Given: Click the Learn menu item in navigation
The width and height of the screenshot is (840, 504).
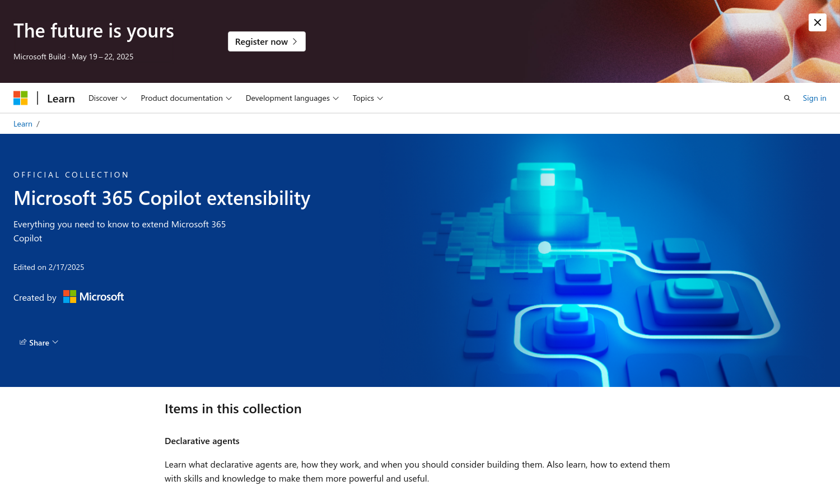Looking at the screenshot, I should 60,97.
